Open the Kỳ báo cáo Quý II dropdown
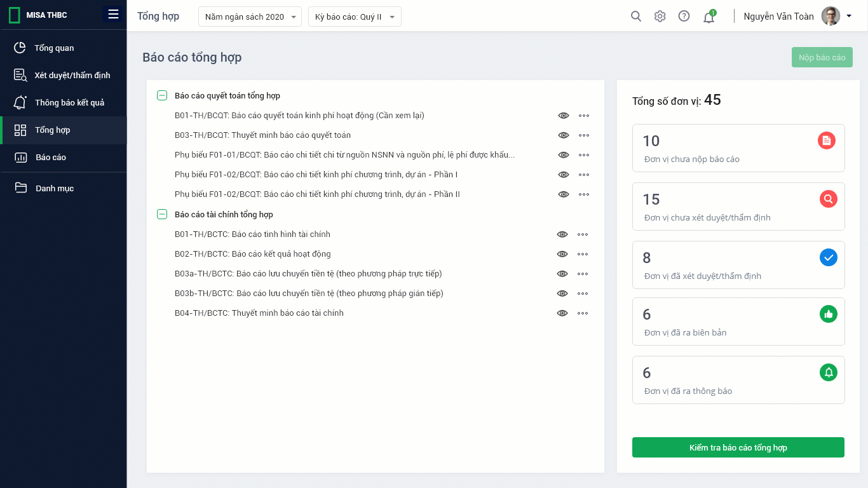The height and width of the screenshot is (488, 868). coord(355,17)
